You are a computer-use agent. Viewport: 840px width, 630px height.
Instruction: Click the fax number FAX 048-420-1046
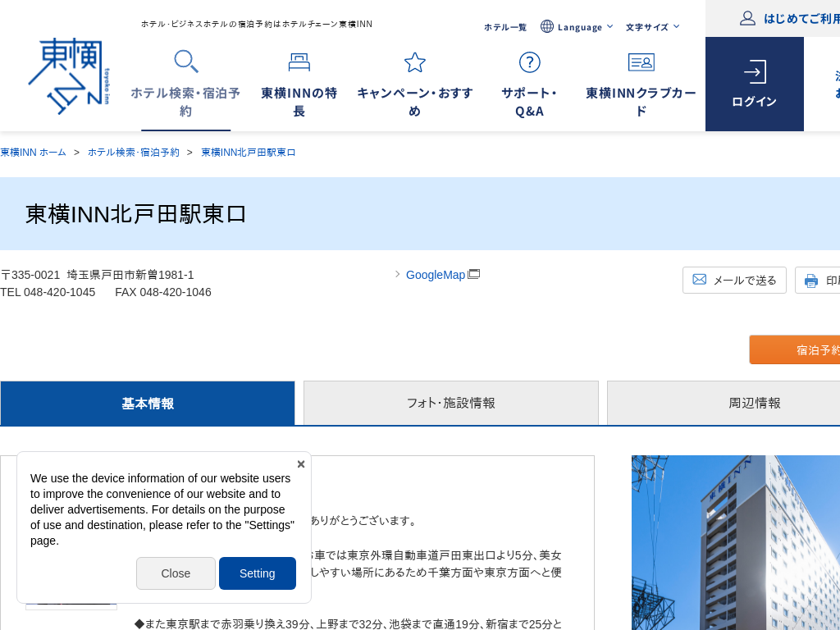[x=163, y=292]
